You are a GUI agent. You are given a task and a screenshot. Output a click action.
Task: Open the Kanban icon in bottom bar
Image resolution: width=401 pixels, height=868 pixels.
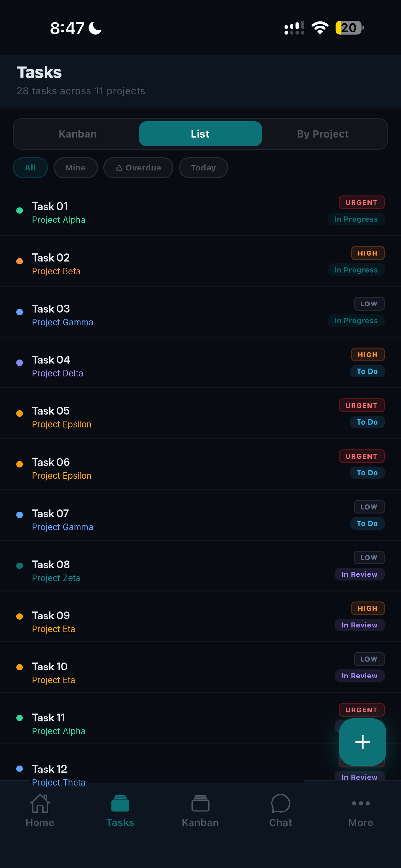tap(200, 803)
